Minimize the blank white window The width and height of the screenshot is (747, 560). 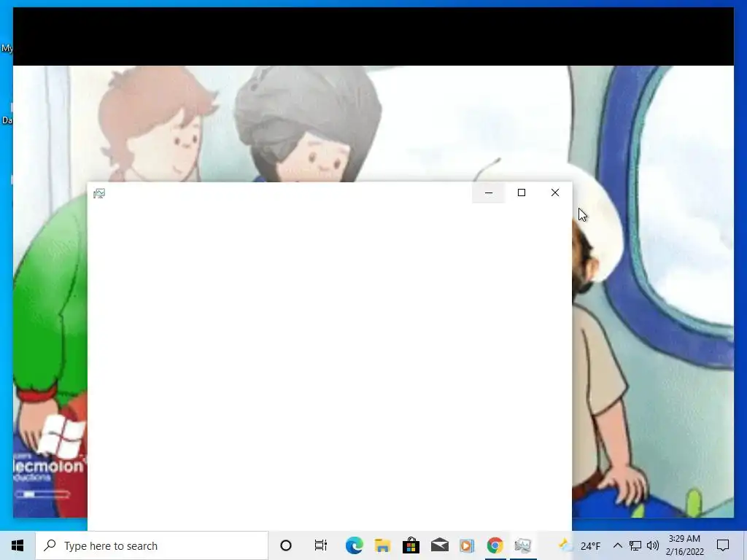[489, 192]
